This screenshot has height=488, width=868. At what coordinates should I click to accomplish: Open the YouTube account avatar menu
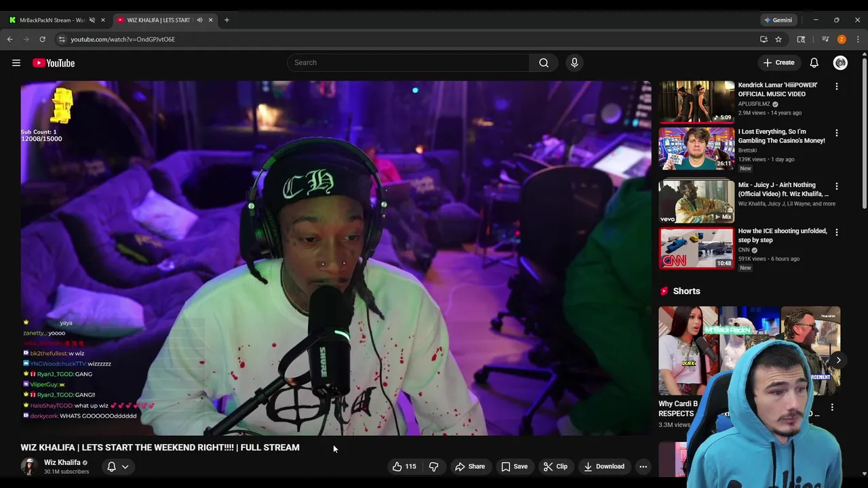[x=840, y=62]
